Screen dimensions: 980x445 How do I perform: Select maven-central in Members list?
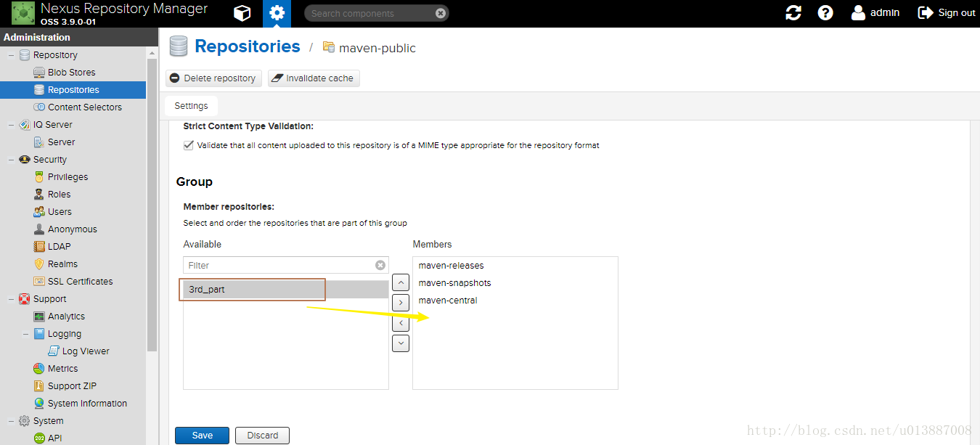(x=515, y=300)
